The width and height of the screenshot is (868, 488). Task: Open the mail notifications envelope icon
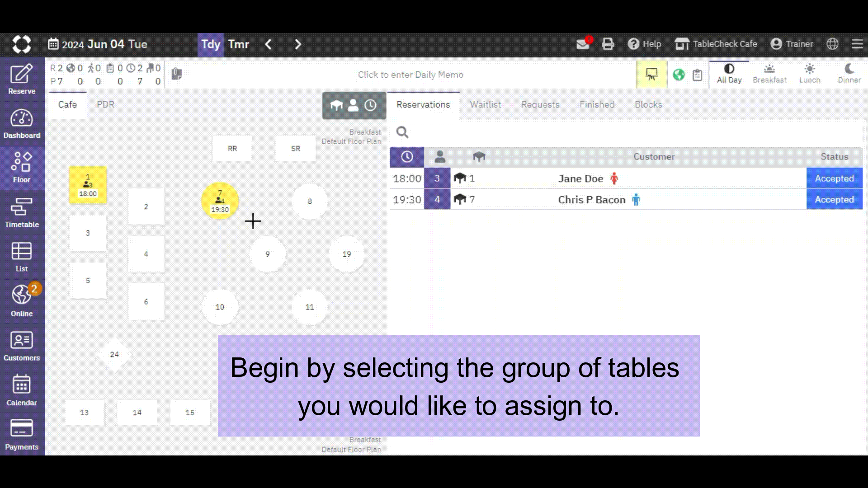pyautogui.click(x=583, y=44)
